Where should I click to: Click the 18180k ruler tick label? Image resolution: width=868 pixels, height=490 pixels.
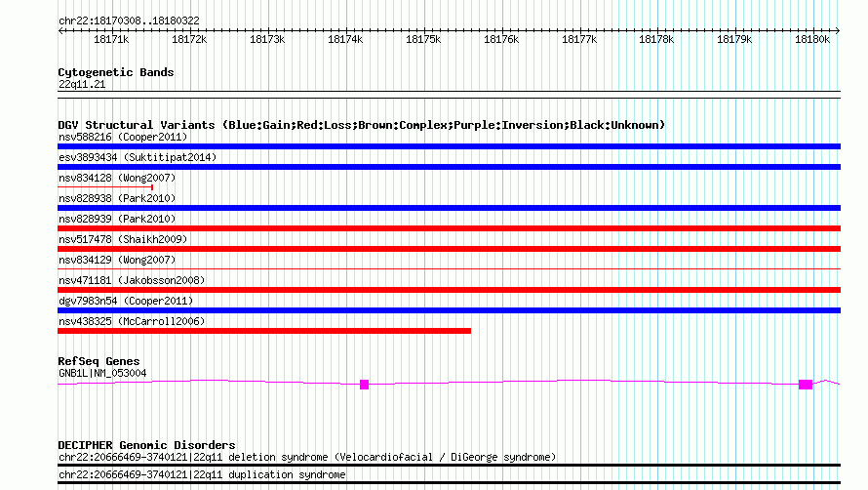click(x=812, y=39)
